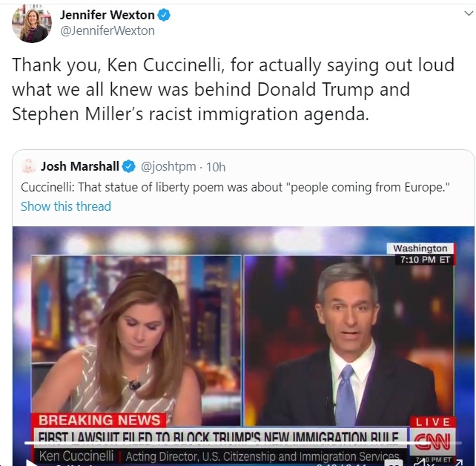This screenshot has width=476, height=466.
Task: Open the @joshtpm handle
Action: [x=168, y=166]
